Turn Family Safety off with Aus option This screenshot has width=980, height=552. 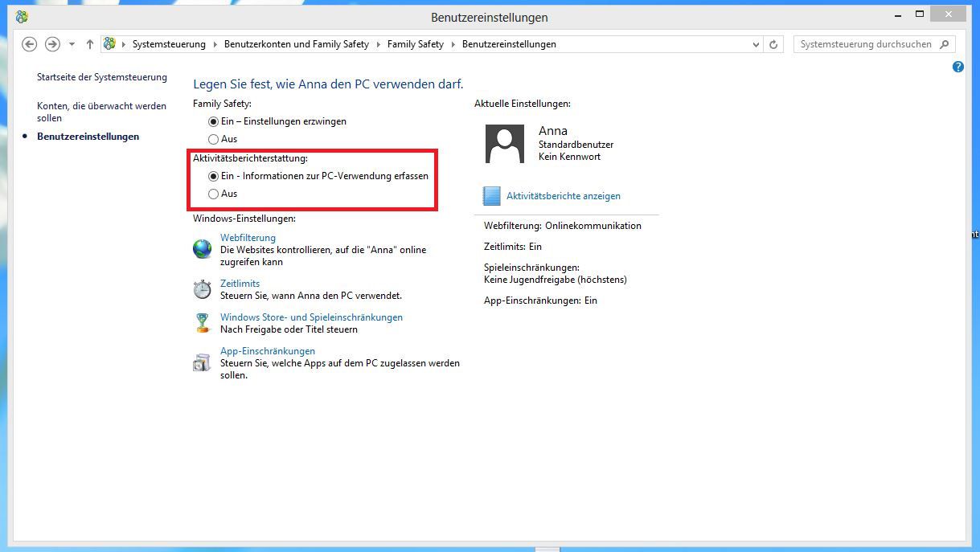pos(213,139)
